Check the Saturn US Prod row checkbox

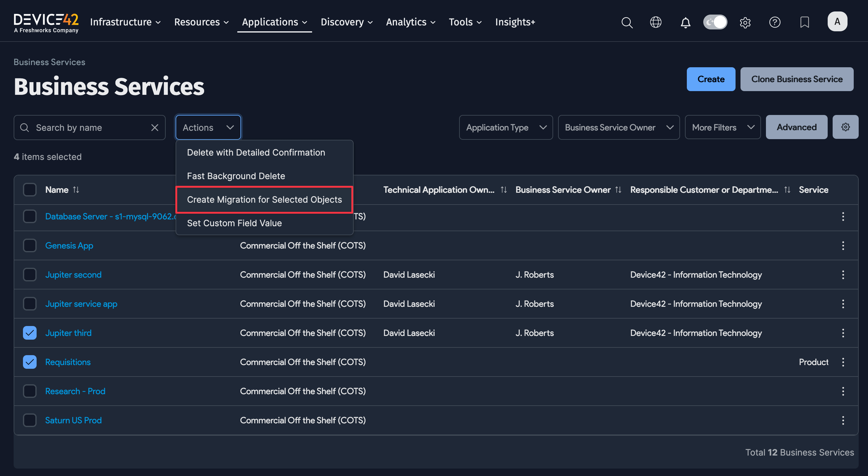[30, 420]
